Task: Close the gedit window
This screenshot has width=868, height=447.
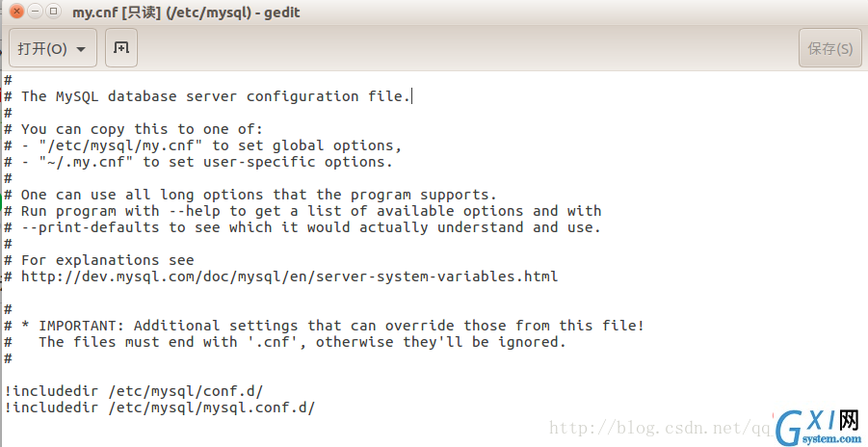Action: click(x=16, y=11)
